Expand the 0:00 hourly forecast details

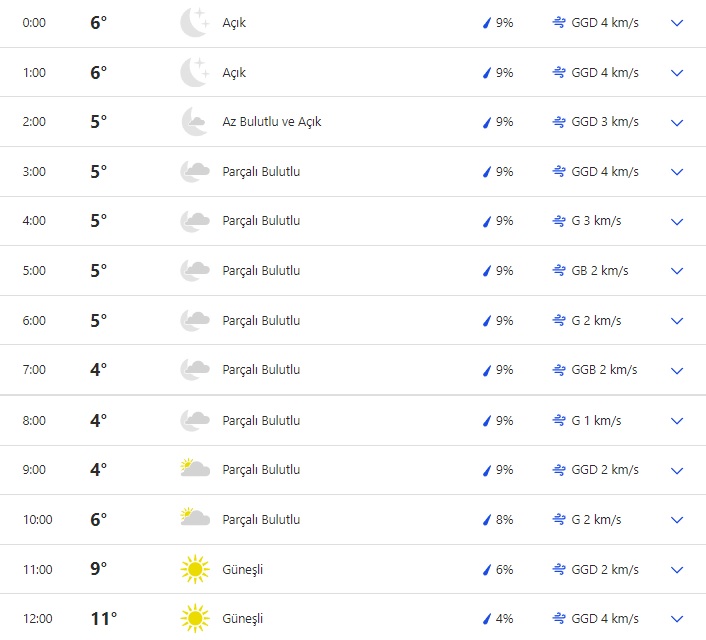[x=677, y=23]
